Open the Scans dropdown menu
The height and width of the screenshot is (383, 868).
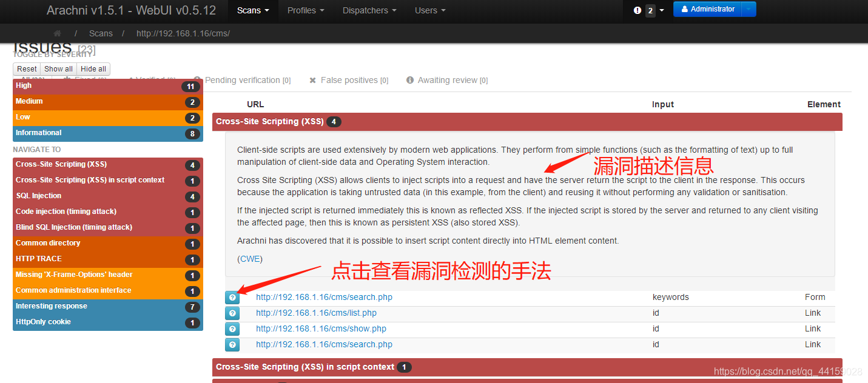pos(253,10)
